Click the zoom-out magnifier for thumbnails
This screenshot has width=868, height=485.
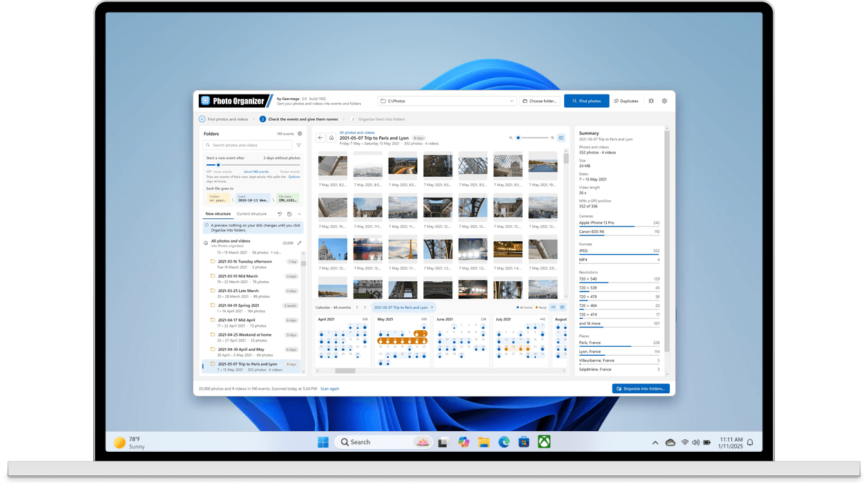click(511, 137)
